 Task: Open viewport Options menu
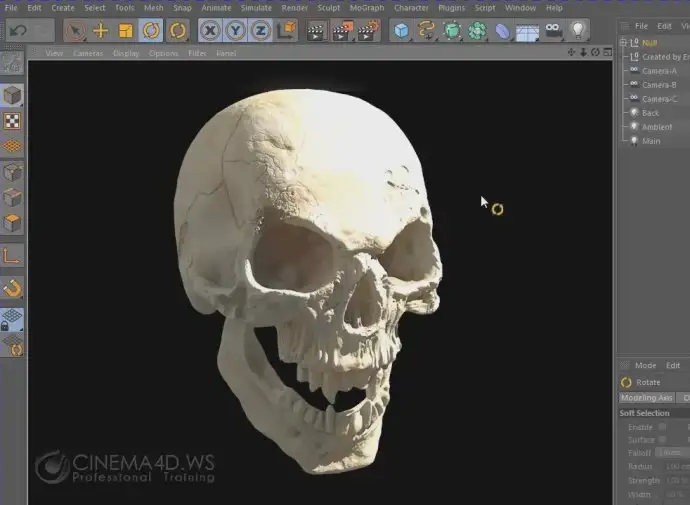point(163,53)
